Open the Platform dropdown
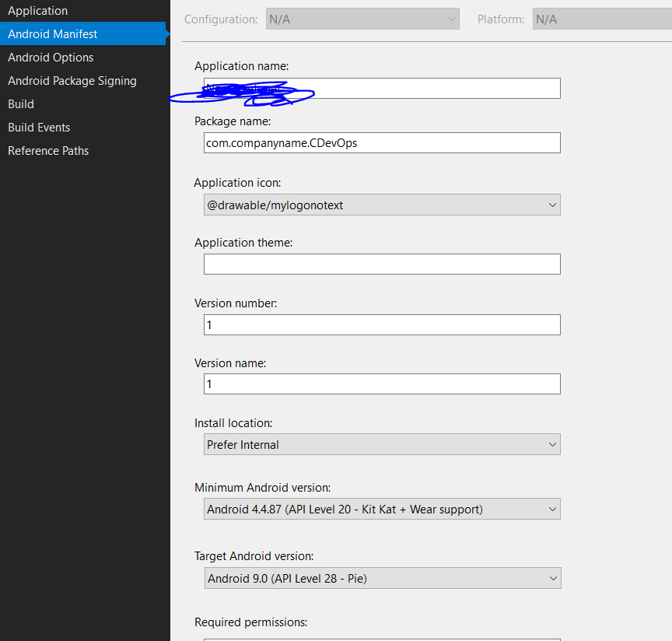The image size is (672, 641). (x=602, y=19)
